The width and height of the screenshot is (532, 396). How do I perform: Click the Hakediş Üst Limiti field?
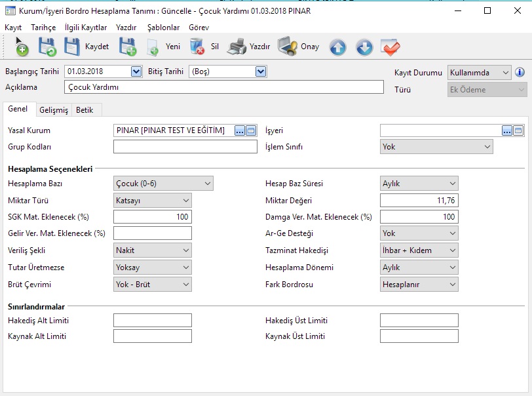pyautogui.click(x=419, y=320)
